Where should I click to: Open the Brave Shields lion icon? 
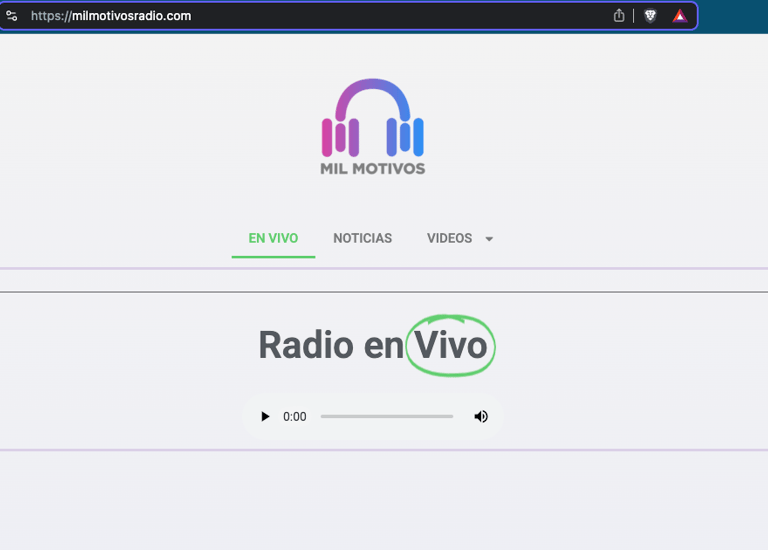pyautogui.click(x=650, y=16)
